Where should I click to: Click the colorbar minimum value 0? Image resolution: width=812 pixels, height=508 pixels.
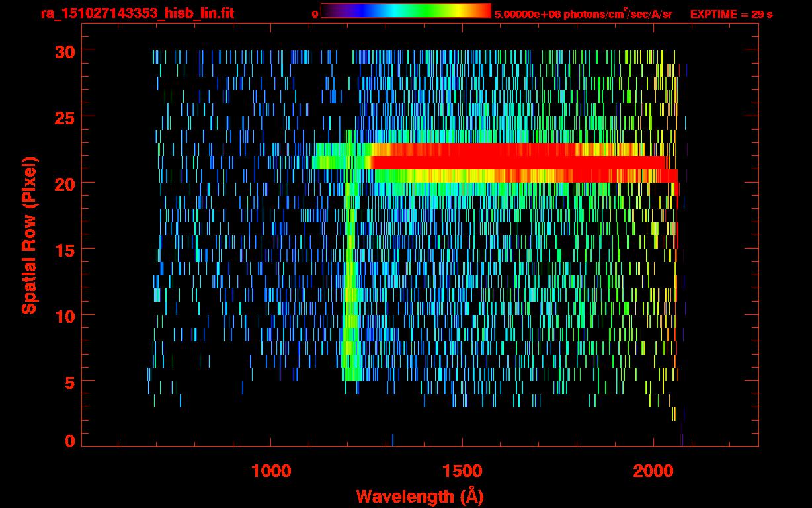click(315, 14)
